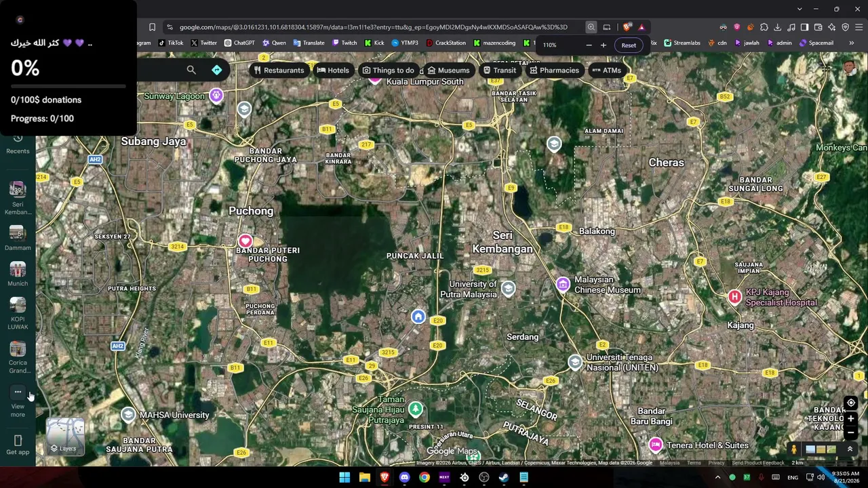868x488 pixels.
Task: Open the Kick bookmark
Action: tap(374, 43)
